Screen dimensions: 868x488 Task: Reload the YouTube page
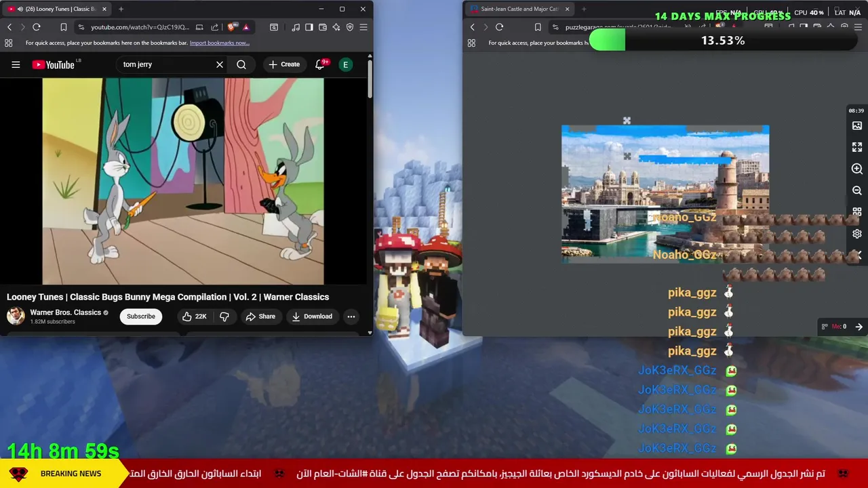(37, 27)
